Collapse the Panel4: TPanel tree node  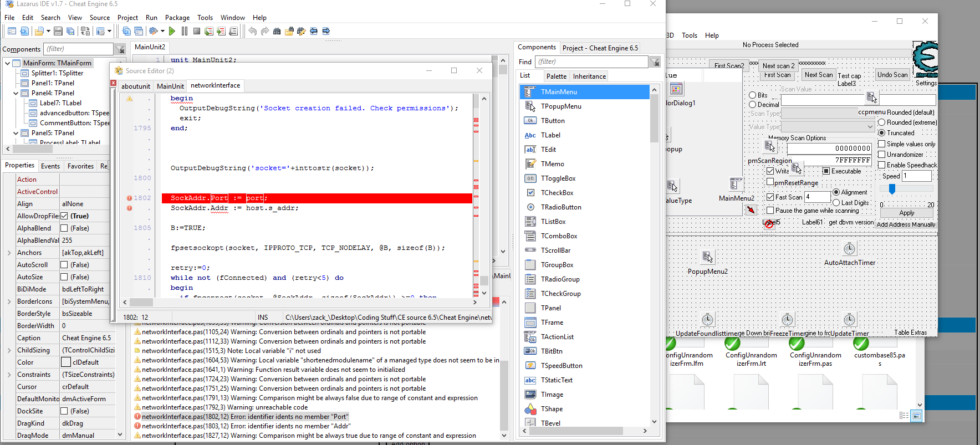pyautogui.click(x=16, y=93)
